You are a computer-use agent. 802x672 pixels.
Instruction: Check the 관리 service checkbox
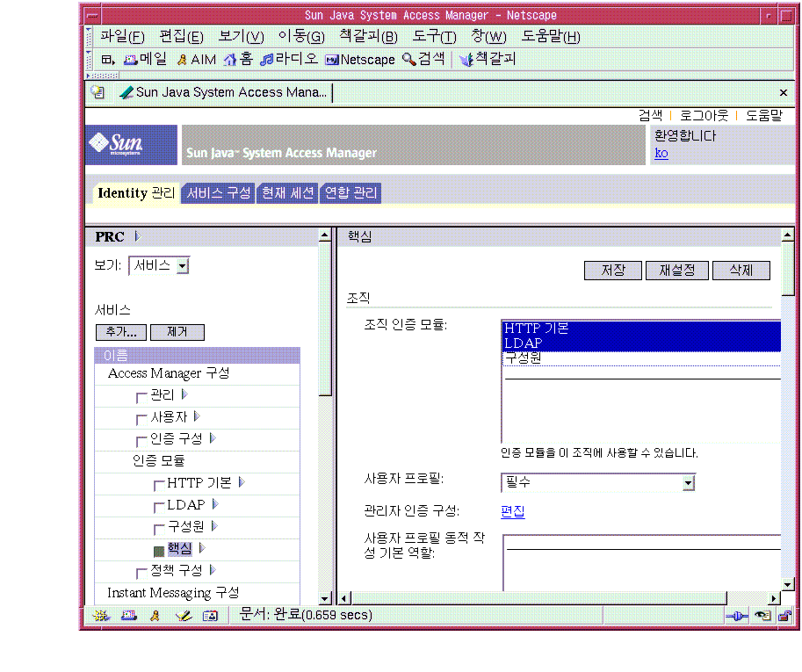pyautogui.click(x=141, y=397)
